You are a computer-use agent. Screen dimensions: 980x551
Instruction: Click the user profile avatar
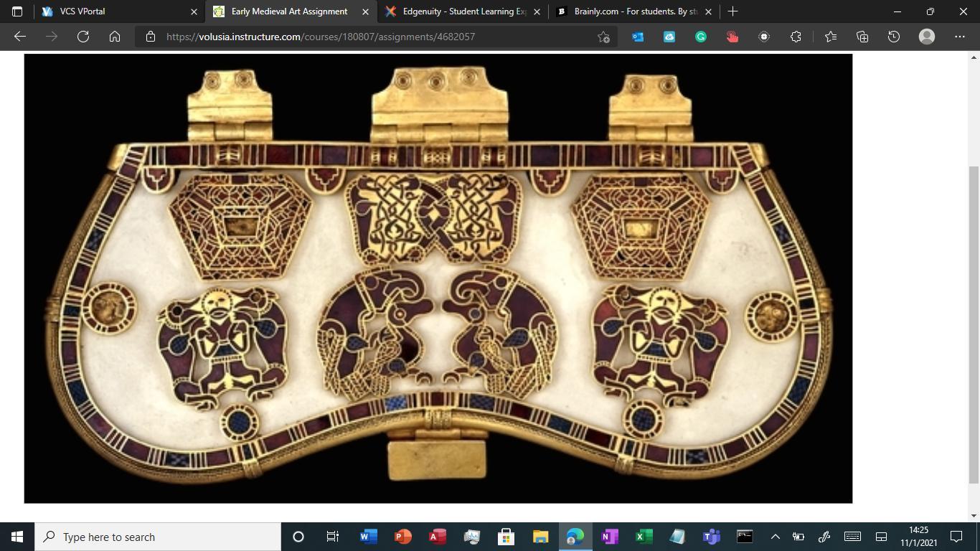[x=927, y=37]
